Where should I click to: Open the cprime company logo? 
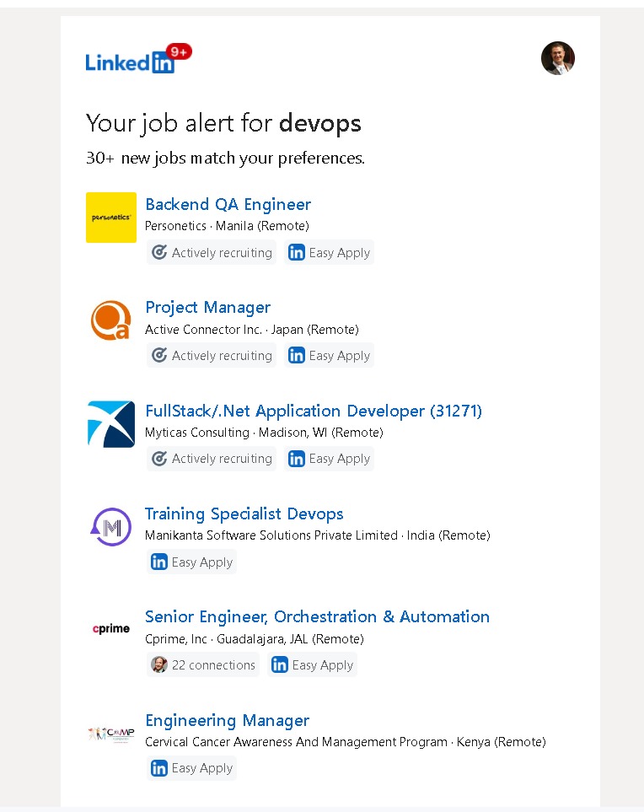(x=111, y=629)
